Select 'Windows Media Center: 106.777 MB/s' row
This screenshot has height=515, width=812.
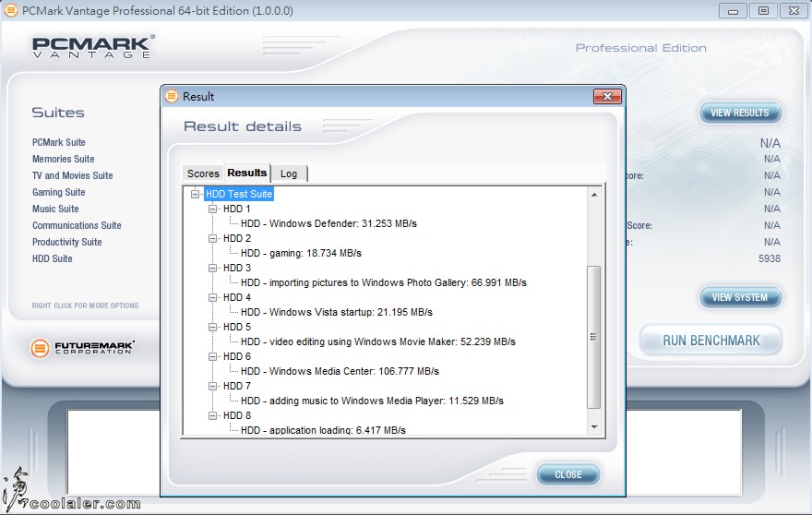coord(340,372)
